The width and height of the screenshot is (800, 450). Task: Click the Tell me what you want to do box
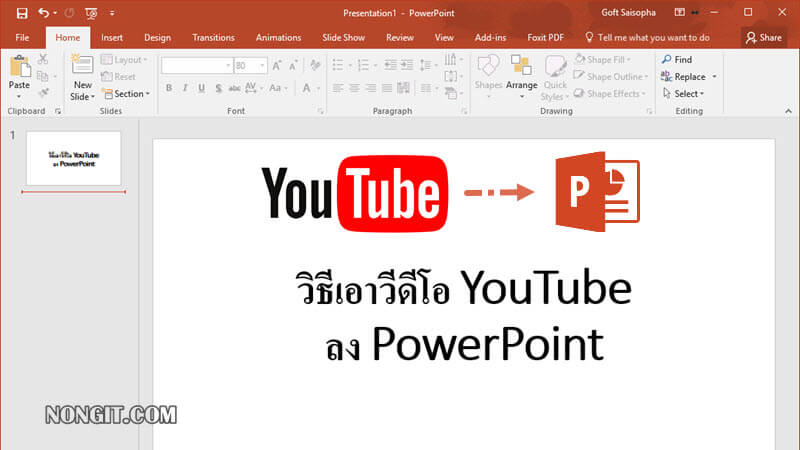point(647,38)
